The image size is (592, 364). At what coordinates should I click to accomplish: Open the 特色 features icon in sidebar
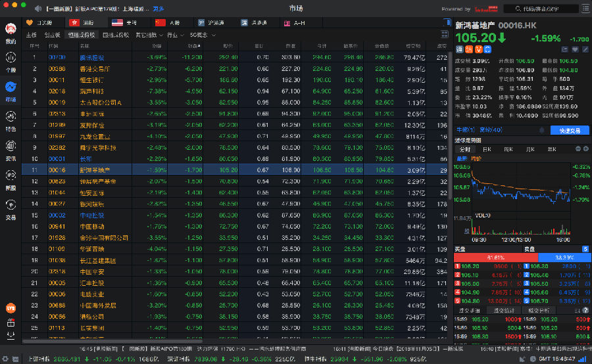(x=11, y=116)
